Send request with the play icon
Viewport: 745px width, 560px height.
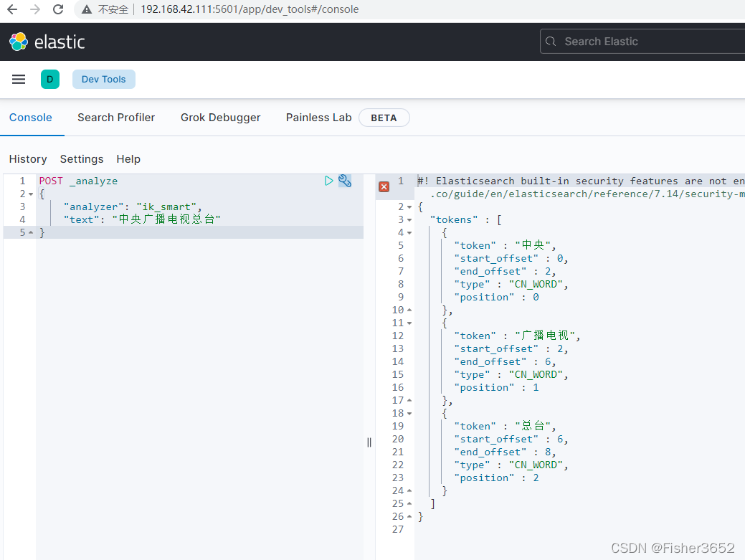click(x=328, y=181)
